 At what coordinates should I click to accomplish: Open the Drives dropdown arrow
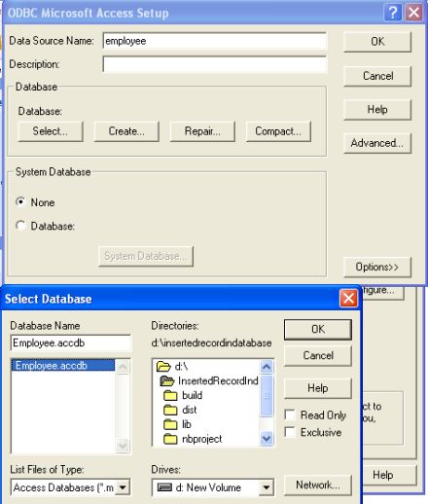coord(267,487)
